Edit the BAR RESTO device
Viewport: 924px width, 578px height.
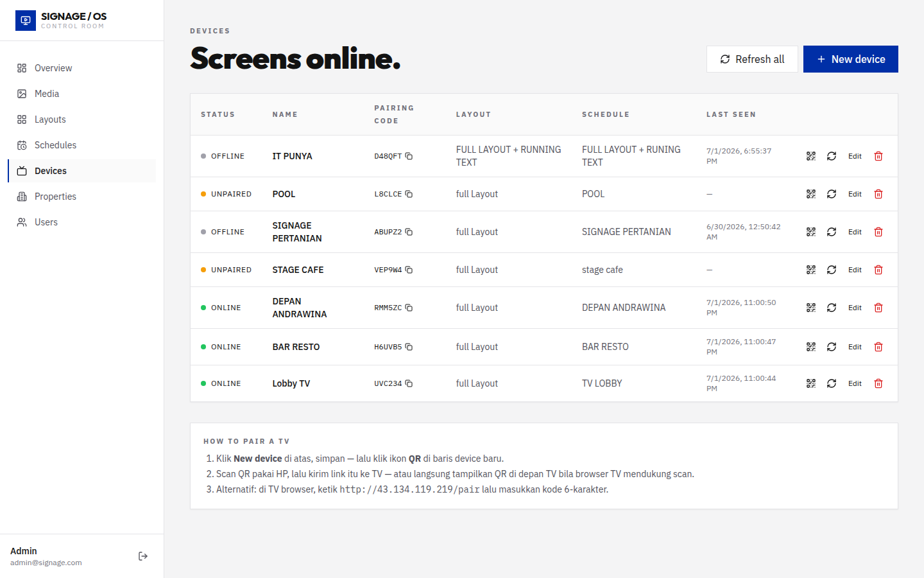tap(855, 347)
